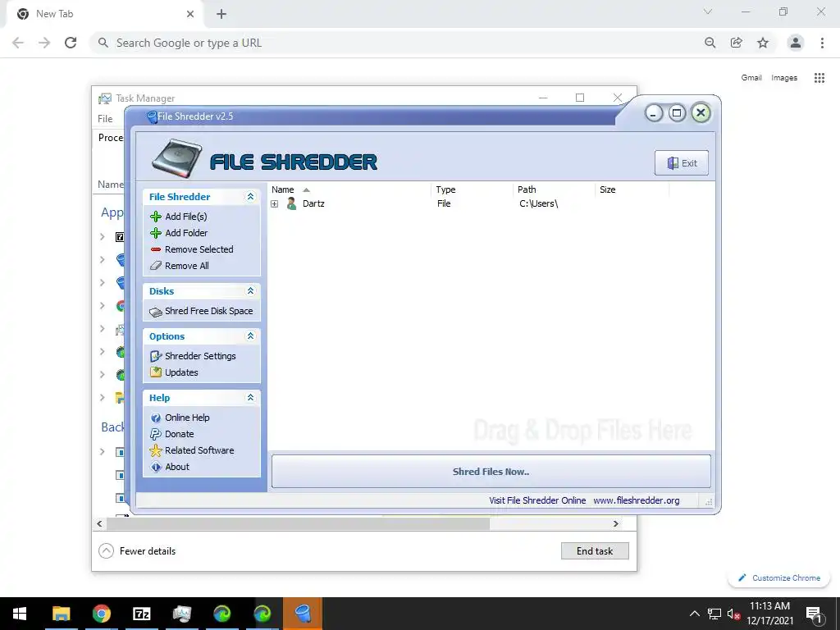Click the Add File(s) green plus icon
This screenshot has width=840, height=630.
point(156,217)
